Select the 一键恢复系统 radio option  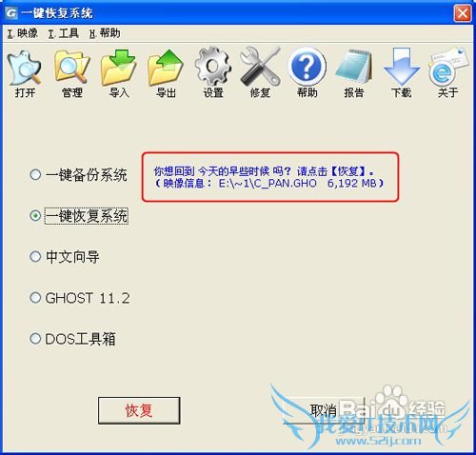(79, 216)
